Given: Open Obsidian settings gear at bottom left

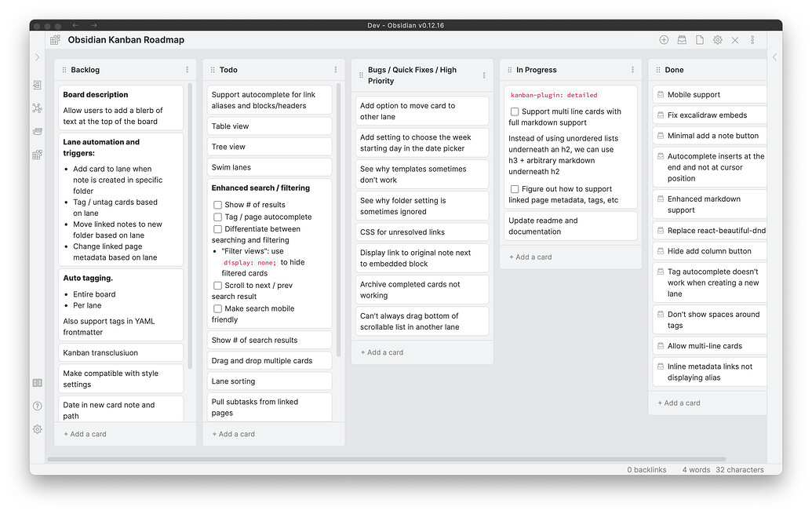Looking at the screenshot, I should 37,429.
